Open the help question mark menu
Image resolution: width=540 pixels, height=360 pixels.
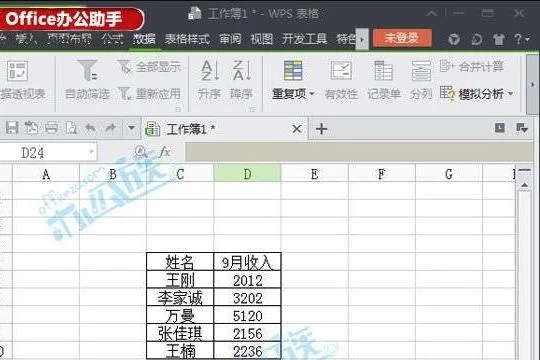pyautogui.click(x=521, y=39)
